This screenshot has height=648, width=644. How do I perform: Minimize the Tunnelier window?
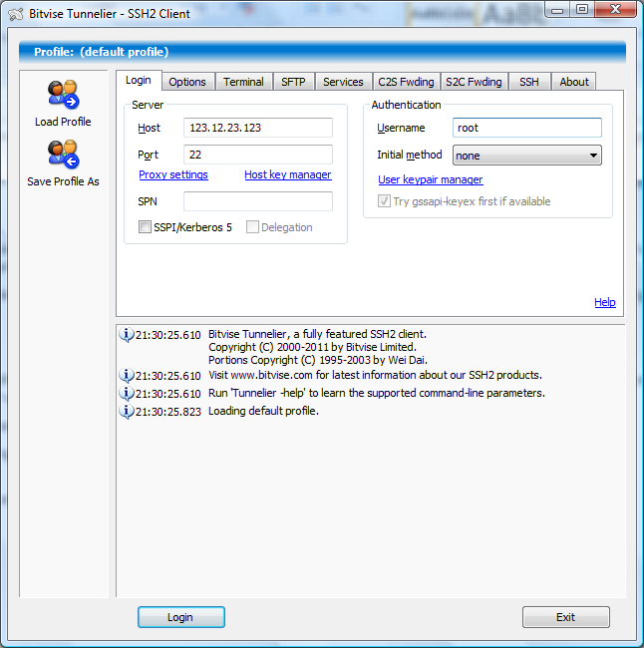pyautogui.click(x=557, y=10)
